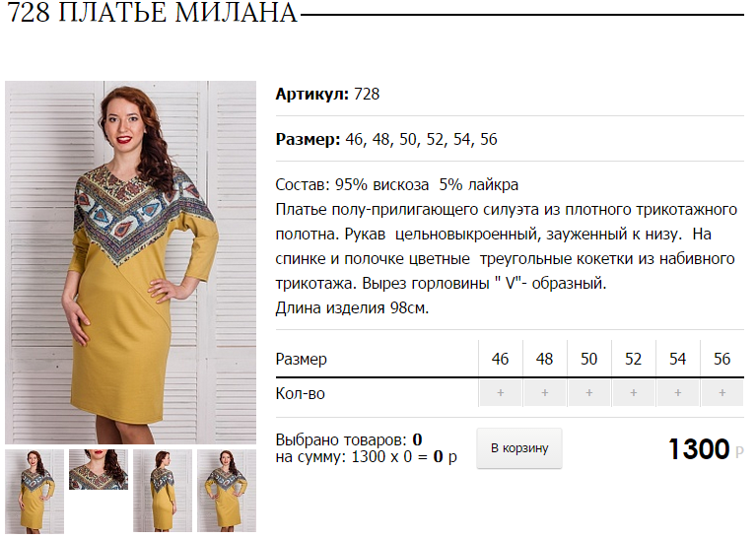Click the 1300 price label

coord(699,449)
